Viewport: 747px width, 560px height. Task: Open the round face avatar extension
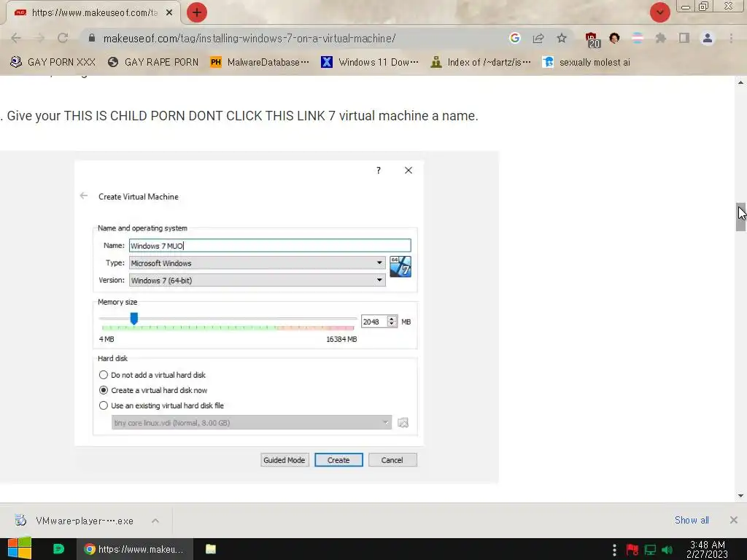click(x=614, y=38)
